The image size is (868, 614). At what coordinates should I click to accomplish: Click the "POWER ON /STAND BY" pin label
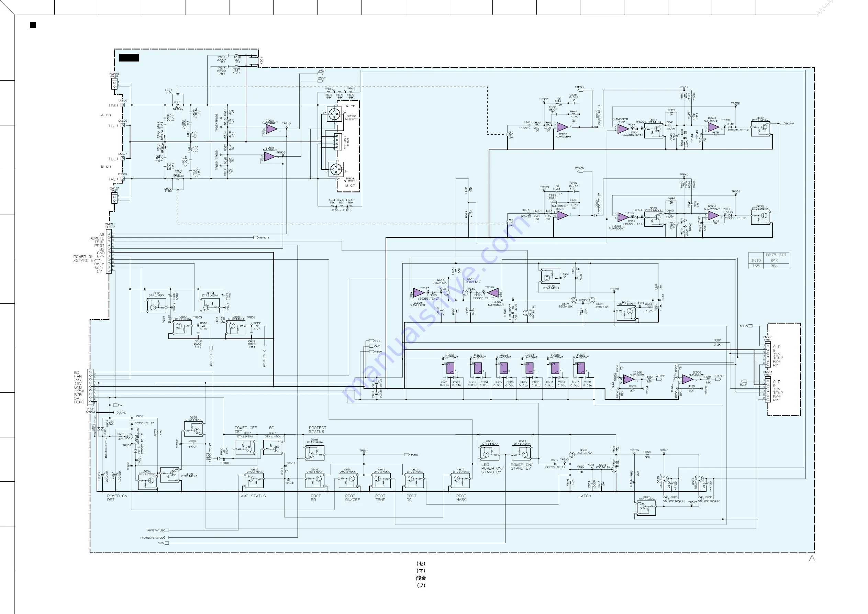(84, 258)
